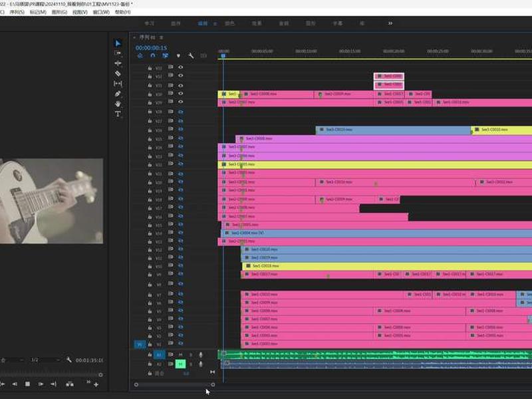The image size is (532, 399).
Task: Click the stop button in program monitor
Action: 27,384
